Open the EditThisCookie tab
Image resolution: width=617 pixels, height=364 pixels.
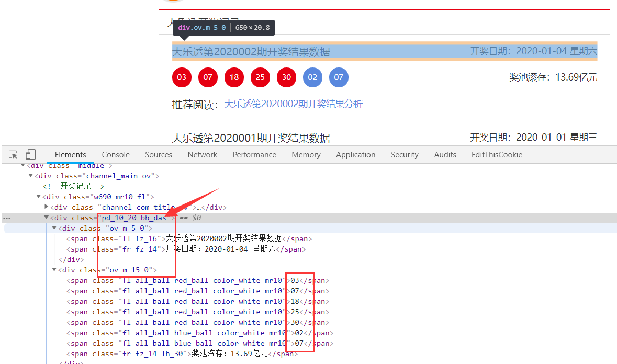coord(497,155)
